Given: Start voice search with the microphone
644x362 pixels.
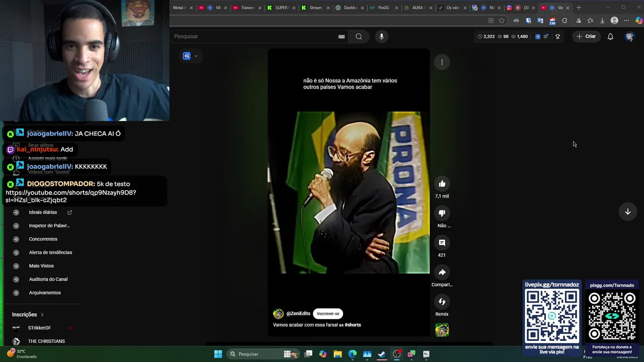Looking at the screenshot, I should click(381, 36).
